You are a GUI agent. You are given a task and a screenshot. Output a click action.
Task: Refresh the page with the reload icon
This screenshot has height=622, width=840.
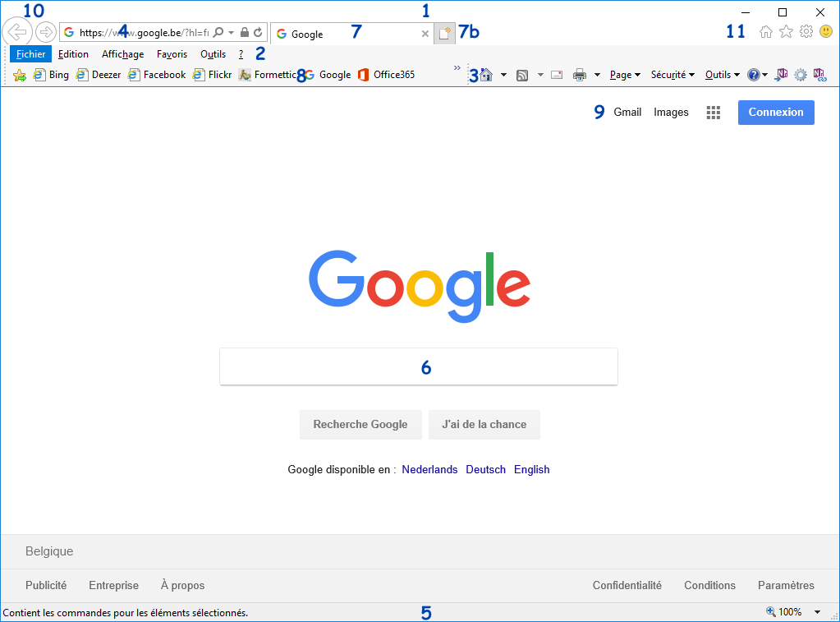coord(258,32)
